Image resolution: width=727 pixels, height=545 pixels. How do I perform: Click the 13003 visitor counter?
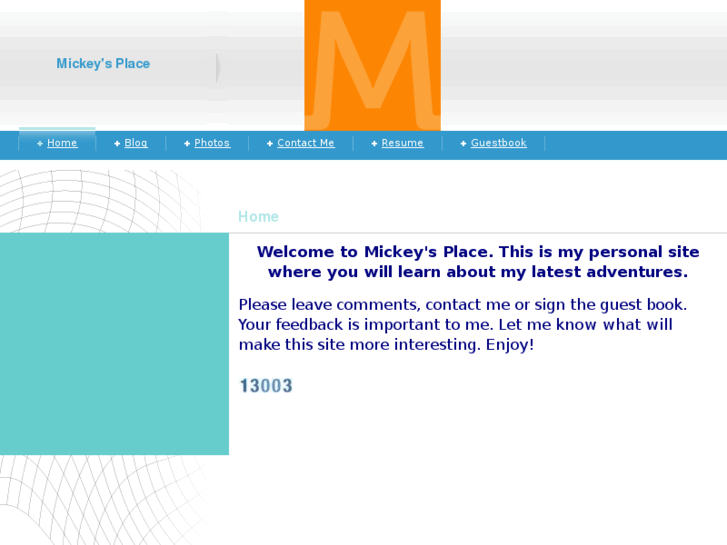point(266,386)
